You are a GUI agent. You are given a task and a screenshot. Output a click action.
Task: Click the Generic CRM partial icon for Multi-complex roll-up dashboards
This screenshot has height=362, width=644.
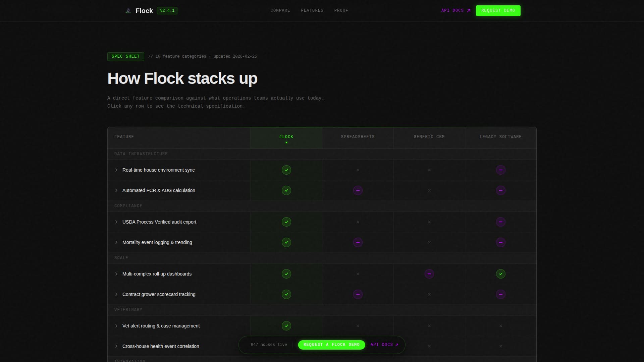coord(429,274)
